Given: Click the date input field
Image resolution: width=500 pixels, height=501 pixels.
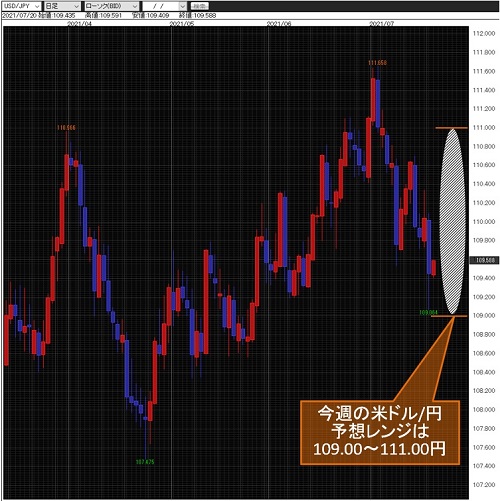Looking at the screenshot, I should pos(161,6).
